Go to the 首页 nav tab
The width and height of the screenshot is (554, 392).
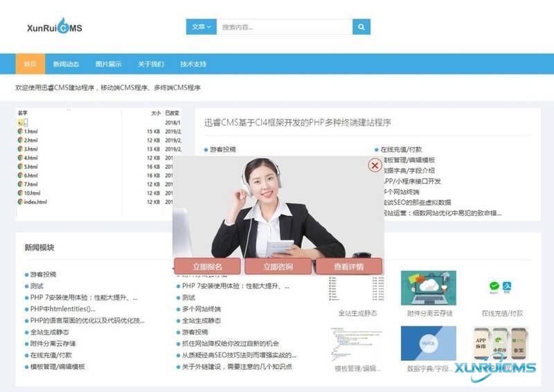pyautogui.click(x=30, y=64)
